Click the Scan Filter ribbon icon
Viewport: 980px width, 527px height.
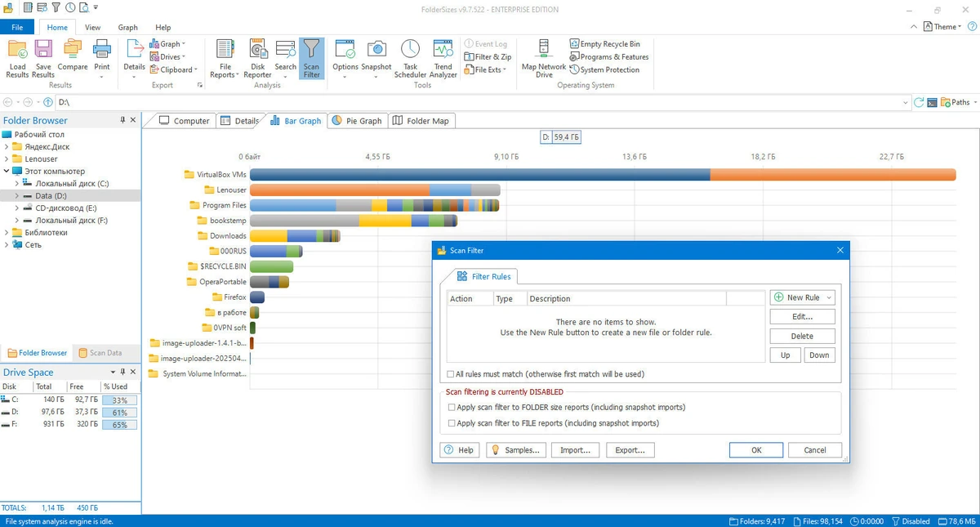pyautogui.click(x=311, y=58)
